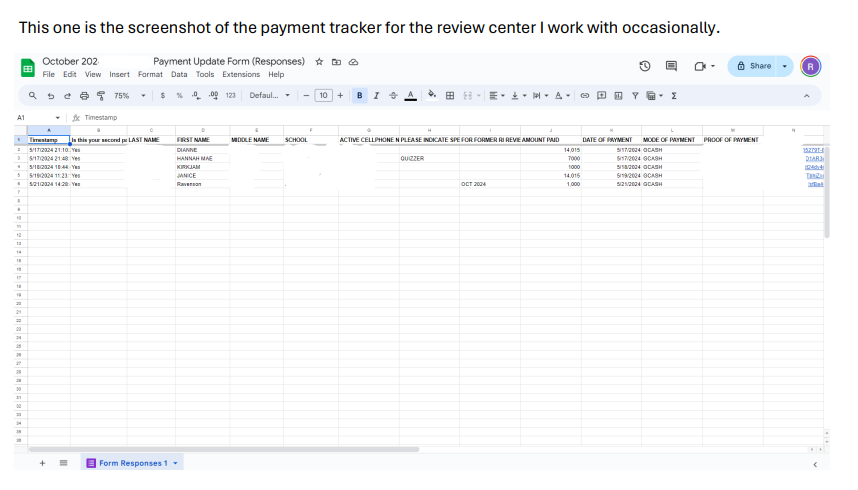Viewport: 858px width, 490px height.
Task: Format as percent
Action: tap(179, 96)
